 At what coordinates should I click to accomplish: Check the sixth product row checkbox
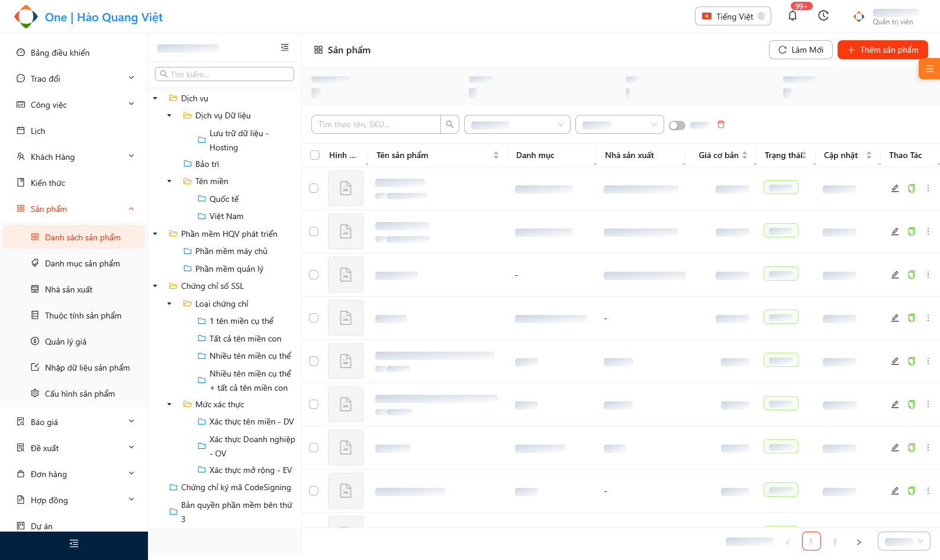314,404
